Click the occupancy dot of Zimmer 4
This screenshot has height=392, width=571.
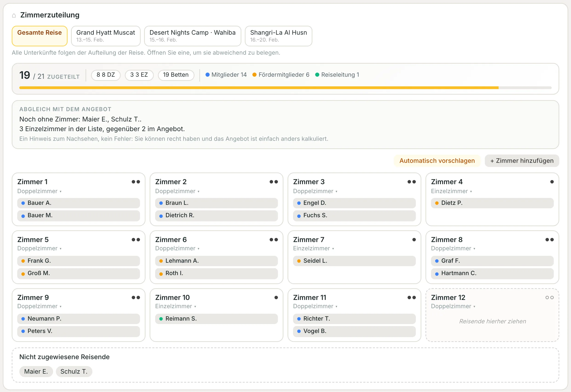[552, 182]
